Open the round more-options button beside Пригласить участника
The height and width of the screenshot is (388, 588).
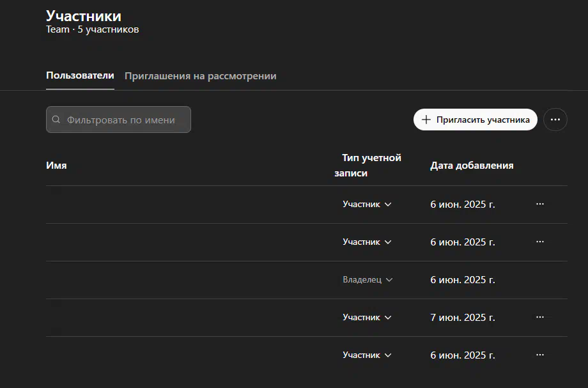coord(555,120)
